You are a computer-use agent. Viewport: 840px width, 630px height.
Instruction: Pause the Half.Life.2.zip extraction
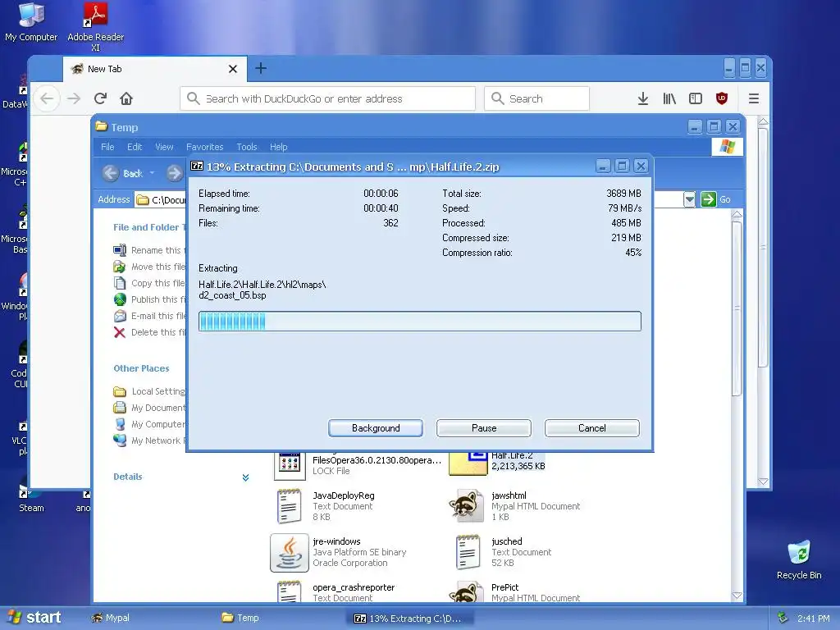(x=484, y=428)
